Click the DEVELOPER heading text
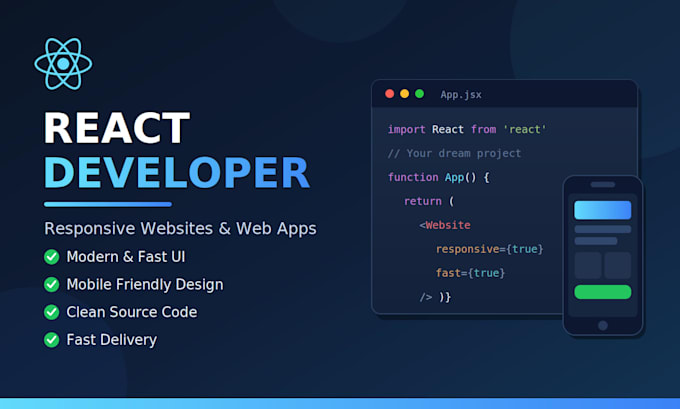 click(x=177, y=172)
